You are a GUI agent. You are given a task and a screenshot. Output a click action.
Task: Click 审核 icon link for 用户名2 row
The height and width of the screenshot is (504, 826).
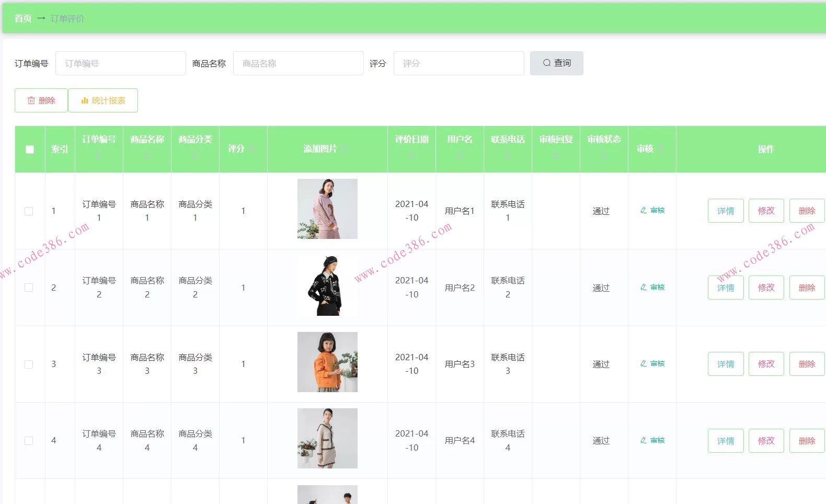[x=652, y=288]
